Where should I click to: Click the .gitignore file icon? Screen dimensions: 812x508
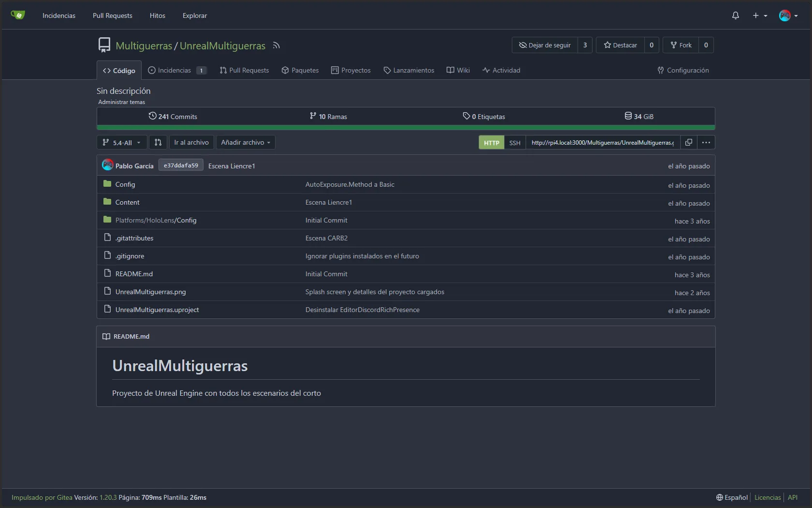pos(107,255)
